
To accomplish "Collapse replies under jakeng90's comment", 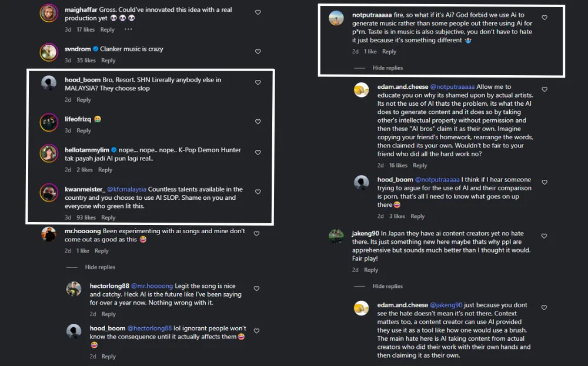I will tap(387, 286).
